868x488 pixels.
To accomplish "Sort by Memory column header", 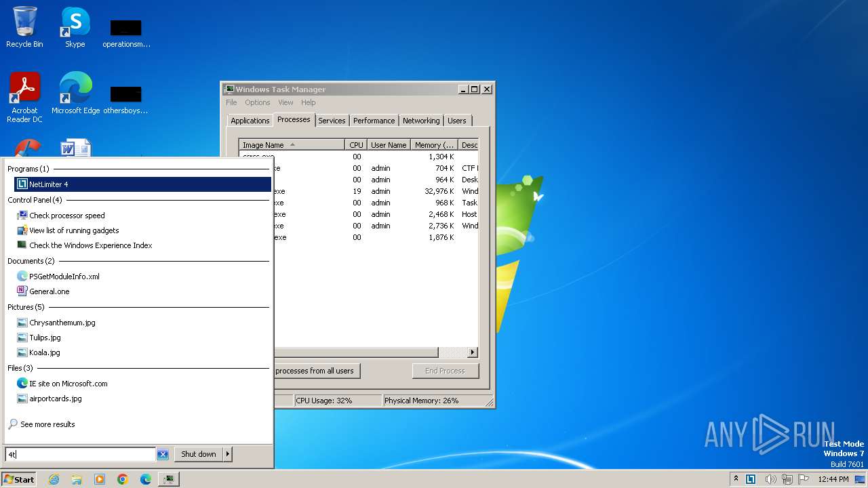I will point(434,145).
